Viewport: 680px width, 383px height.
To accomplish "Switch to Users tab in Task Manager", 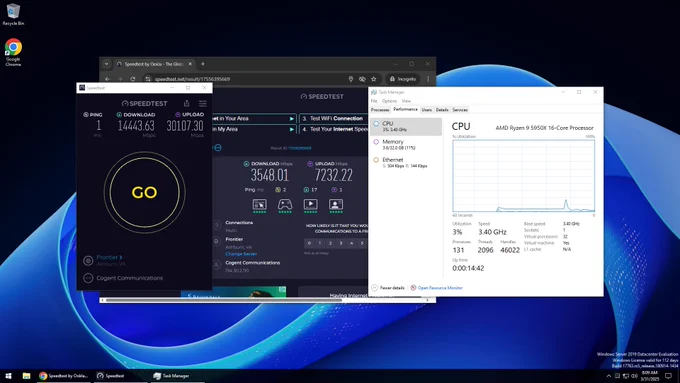I will click(427, 110).
